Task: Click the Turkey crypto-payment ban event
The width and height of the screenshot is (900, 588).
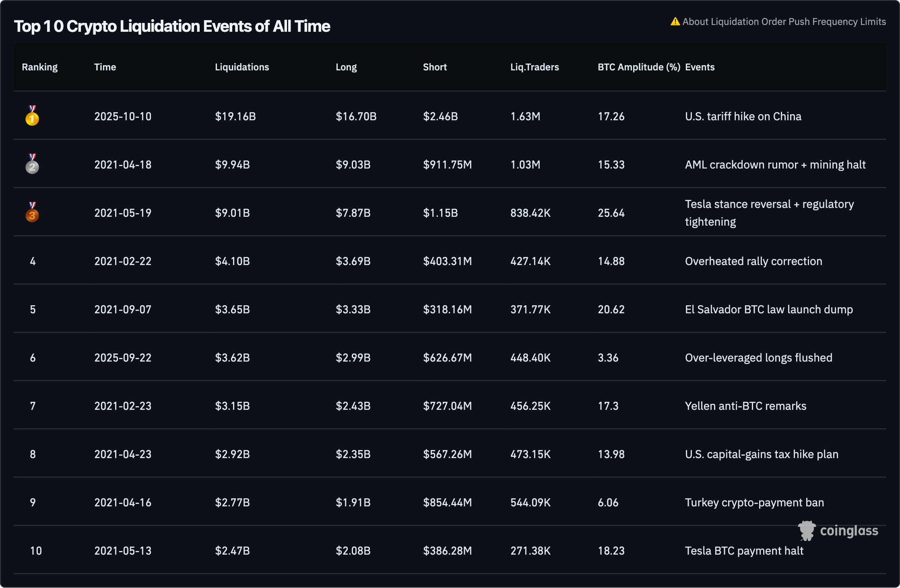Action: tap(754, 503)
